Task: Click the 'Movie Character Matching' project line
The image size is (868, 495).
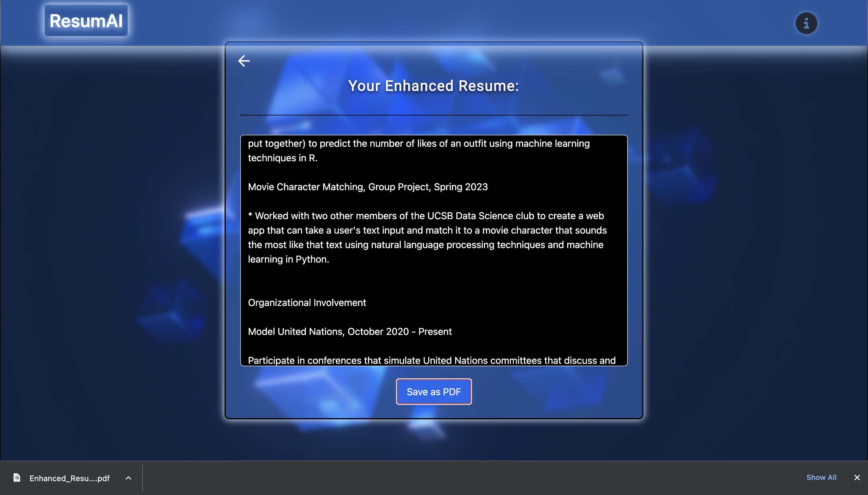Action: coord(368,187)
